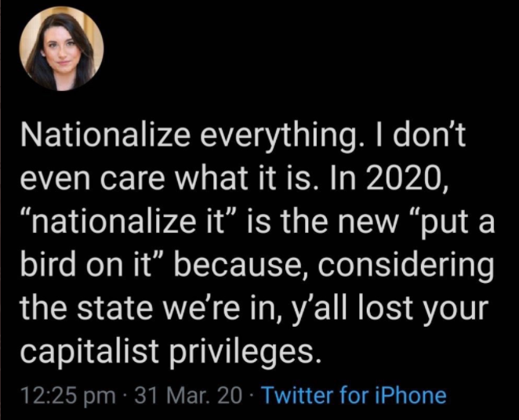
Task: Click the words "the new" in the tweet
Action: point(339,223)
